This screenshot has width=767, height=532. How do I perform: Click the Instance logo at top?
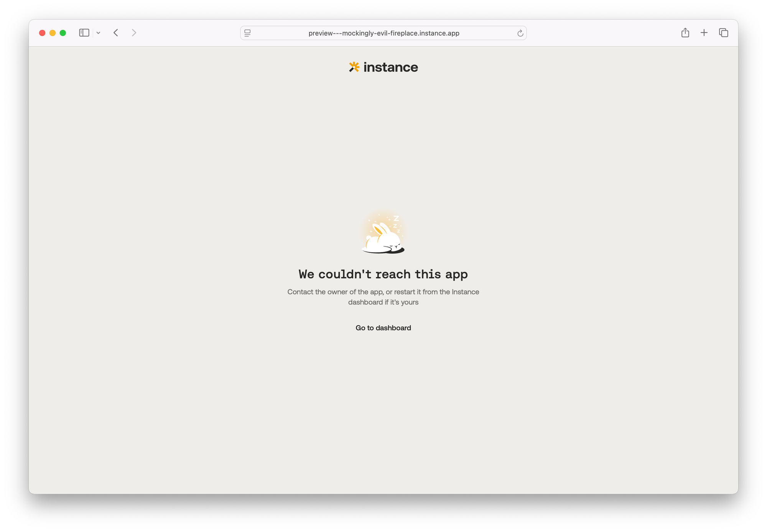pos(383,67)
